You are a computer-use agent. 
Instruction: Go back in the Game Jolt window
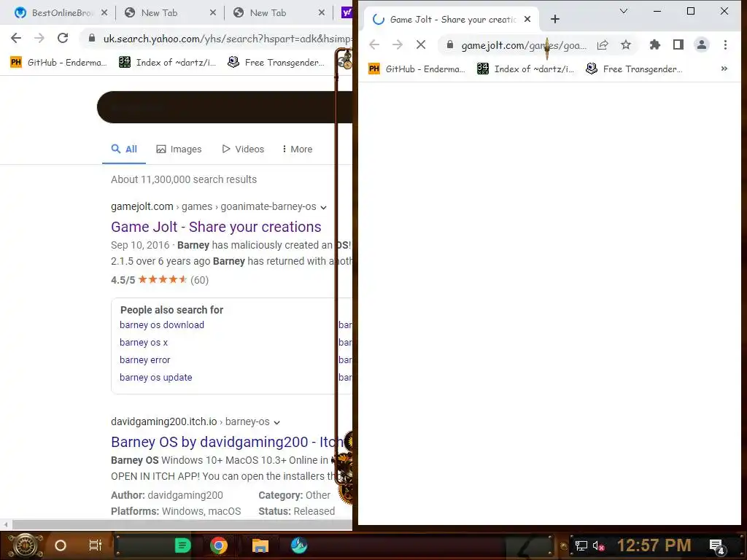click(x=374, y=44)
